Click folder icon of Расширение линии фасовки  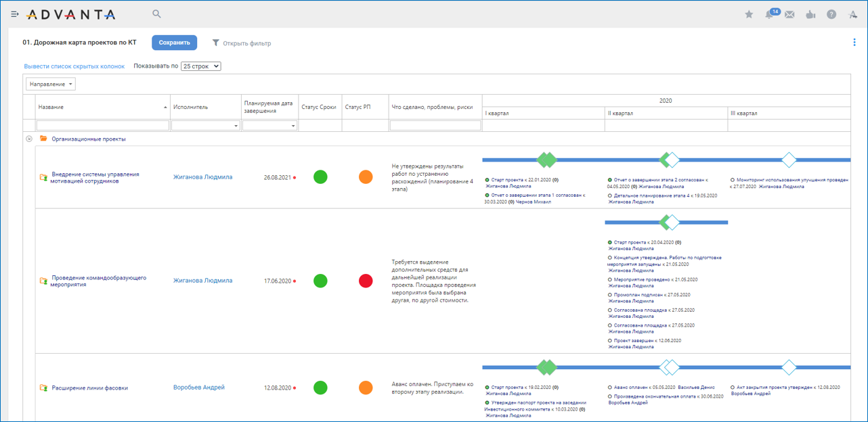click(43, 388)
